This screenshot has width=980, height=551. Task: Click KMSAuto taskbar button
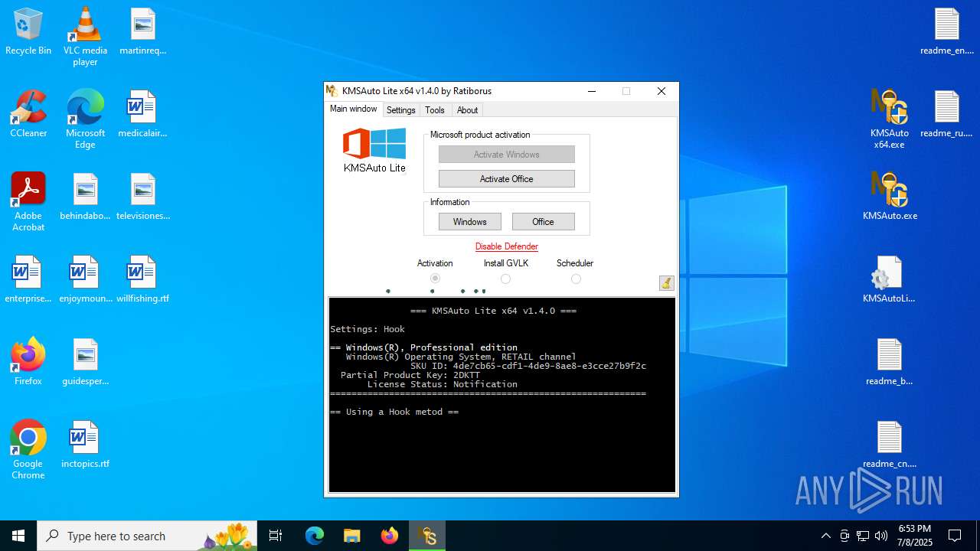[x=427, y=536]
